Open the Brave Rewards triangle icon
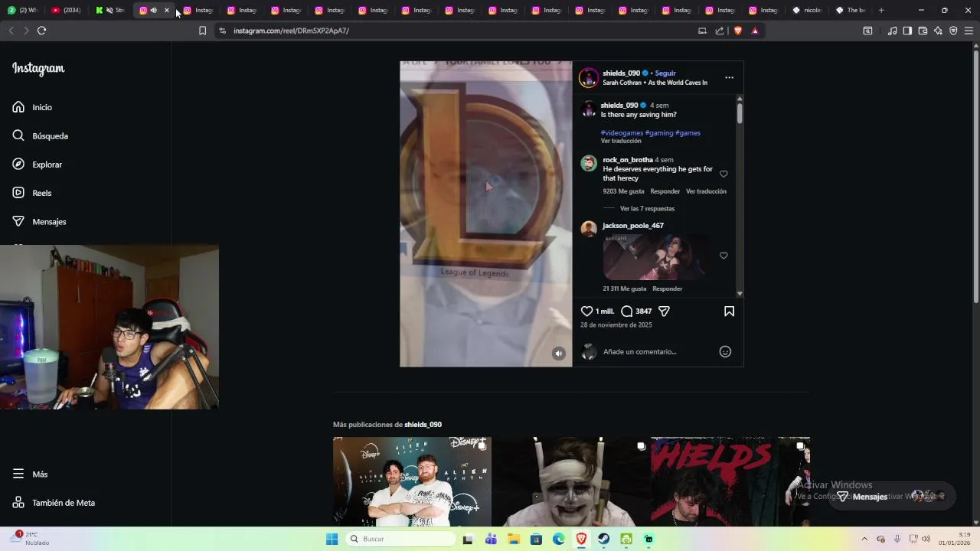 [x=755, y=31]
